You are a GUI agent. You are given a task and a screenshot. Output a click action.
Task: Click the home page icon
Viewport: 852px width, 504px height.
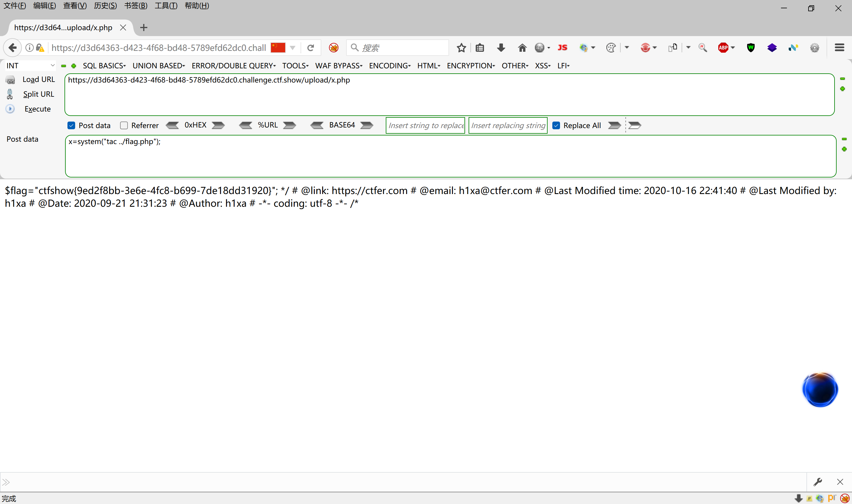coord(522,48)
